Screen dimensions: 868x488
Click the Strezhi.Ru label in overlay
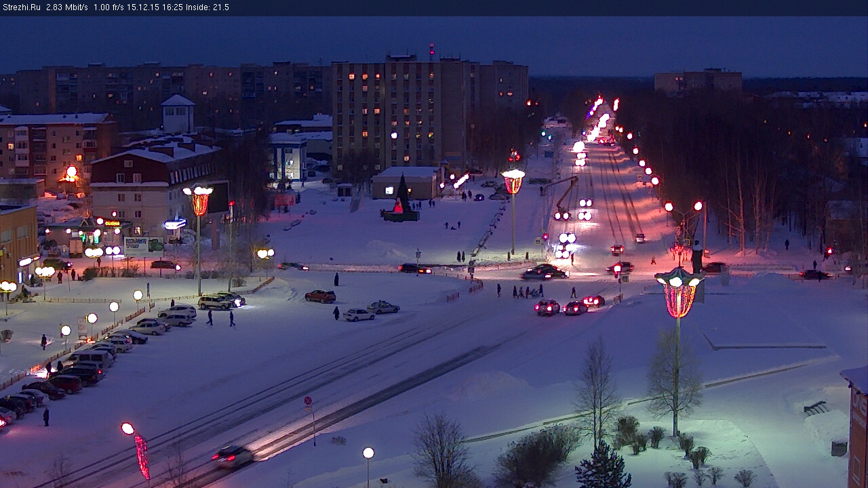[22, 7]
